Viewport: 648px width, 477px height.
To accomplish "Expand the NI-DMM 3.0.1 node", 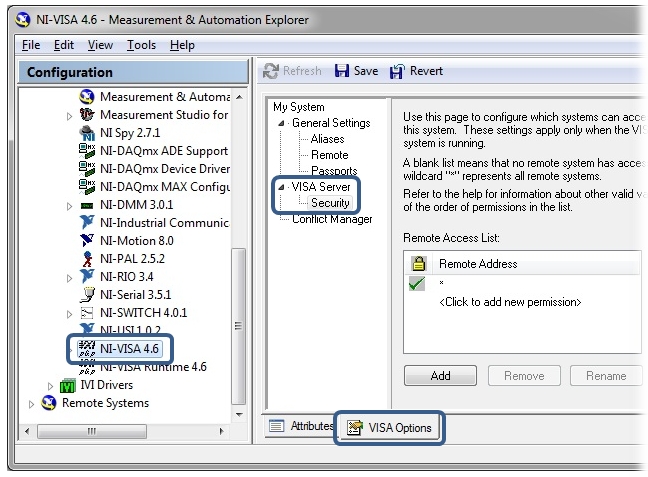I will coord(69,205).
